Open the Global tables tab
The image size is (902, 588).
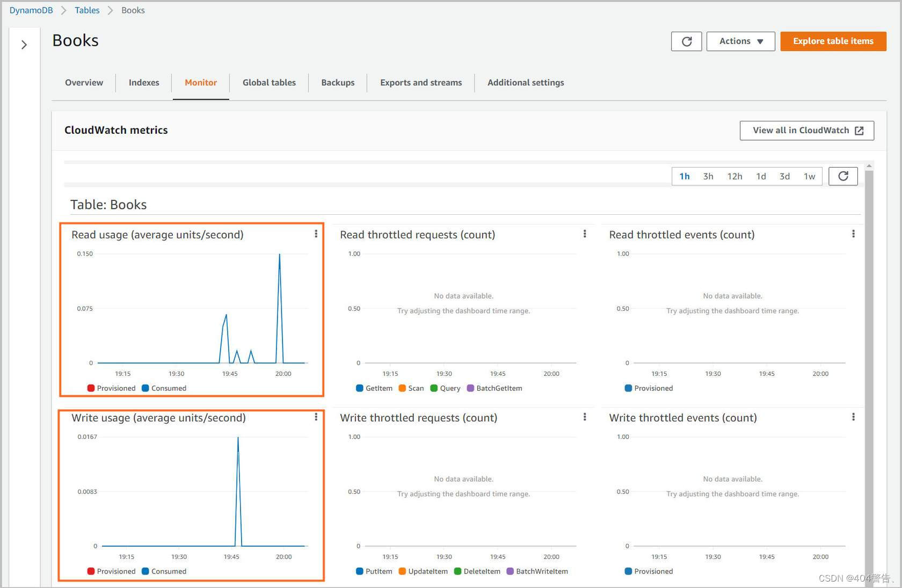pyautogui.click(x=269, y=83)
